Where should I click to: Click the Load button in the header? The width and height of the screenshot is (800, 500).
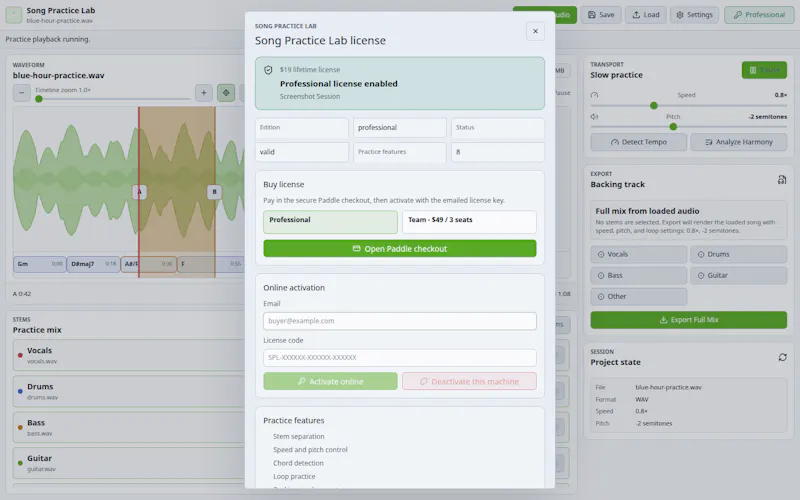[646, 15]
